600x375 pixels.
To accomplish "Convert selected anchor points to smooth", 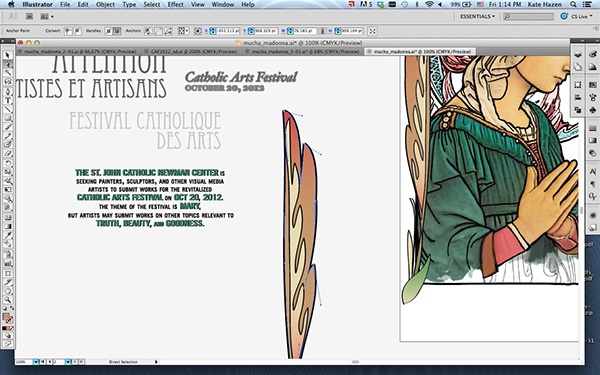I will [x=77, y=31].
